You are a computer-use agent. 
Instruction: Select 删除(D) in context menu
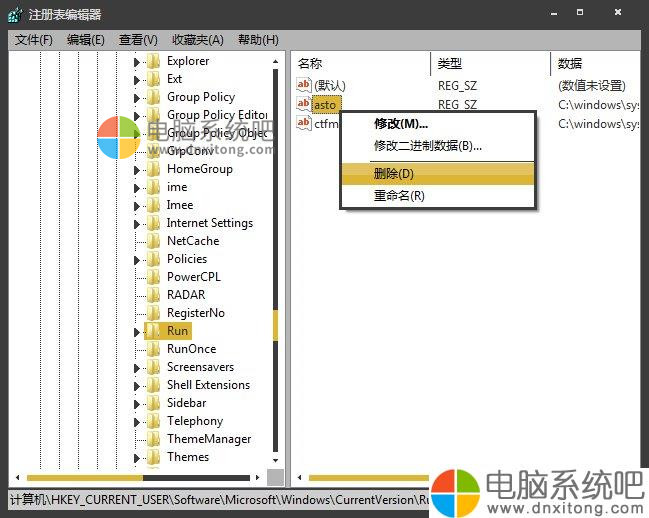click(x=438, y=174)
